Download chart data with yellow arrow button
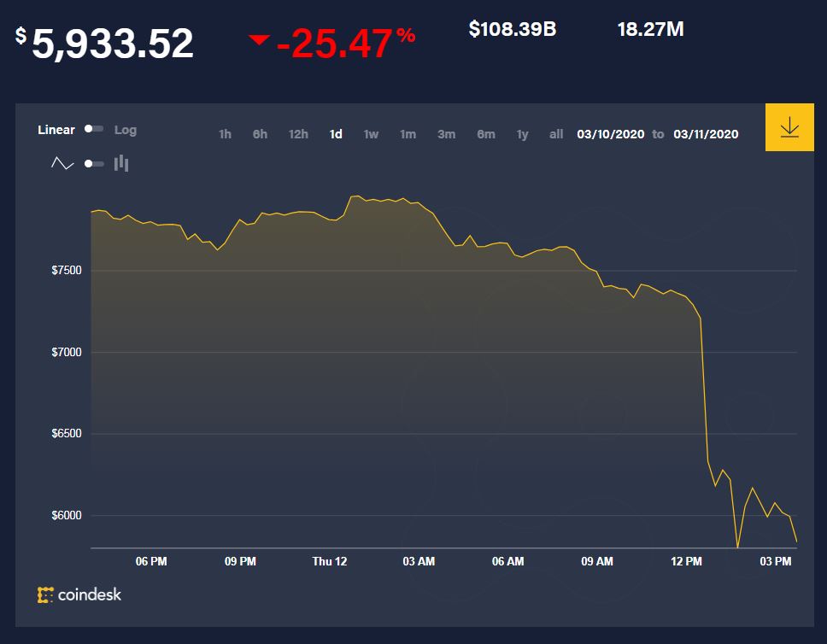Screen dimensions: 827x644 coord(789,128)
